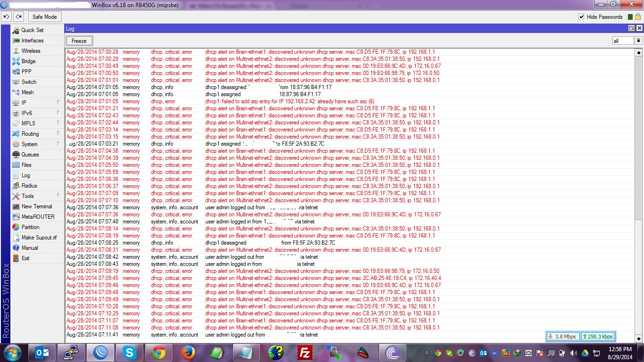The image size is (644, 362).
Task: Select the log entry at 07:08:25
Action: [x=350, y=243]
